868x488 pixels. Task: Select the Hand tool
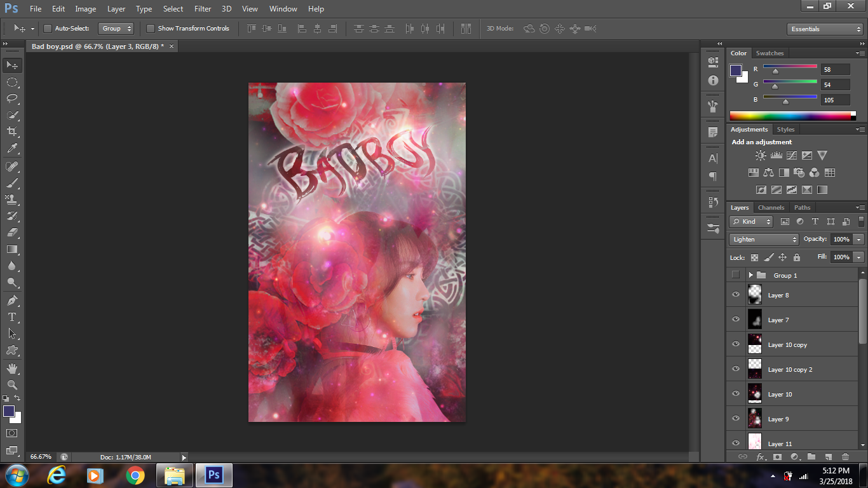tap(12, 368)
